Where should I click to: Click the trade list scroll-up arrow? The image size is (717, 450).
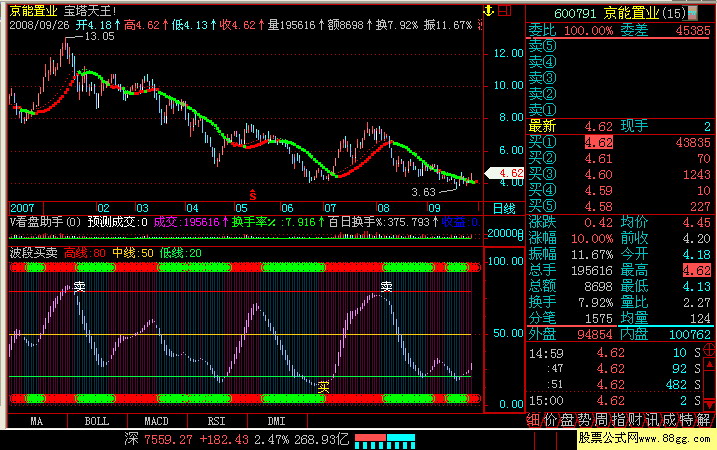[x=710, y=365]
